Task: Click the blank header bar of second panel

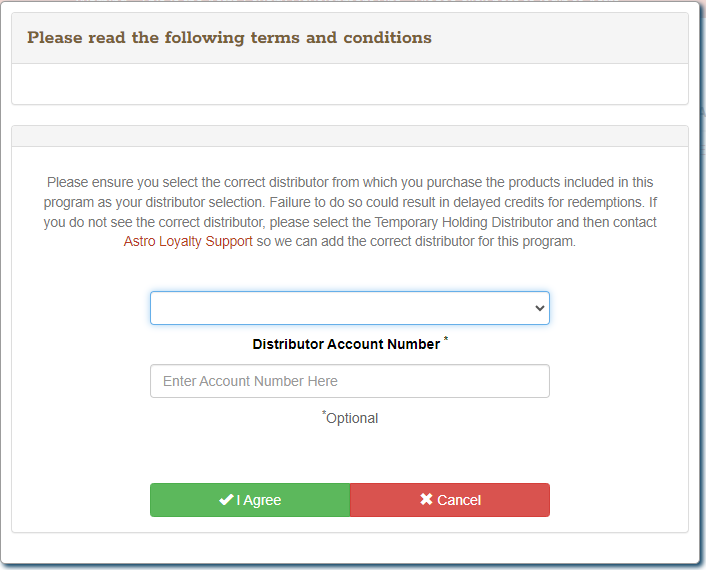Action: pyautogui.click(x=349, y=136)
